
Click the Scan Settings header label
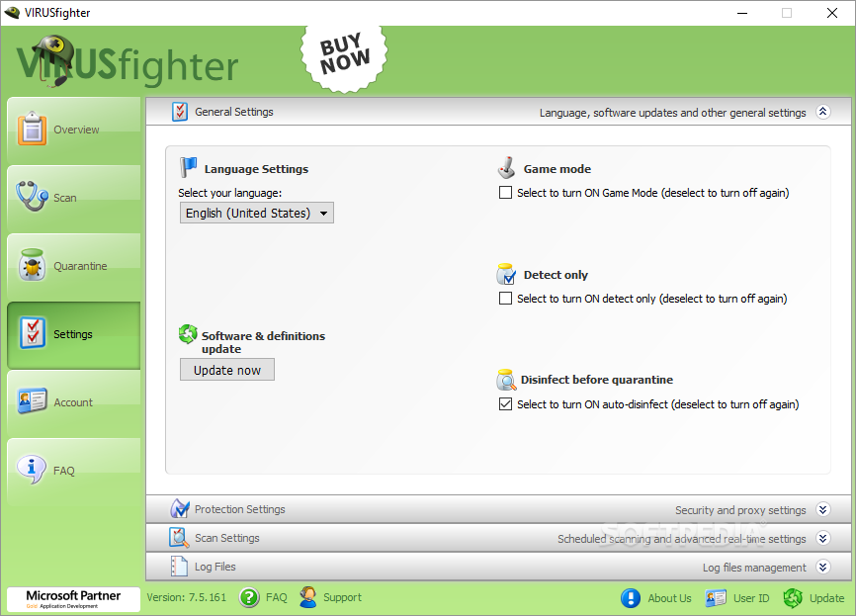coord(227,538)
